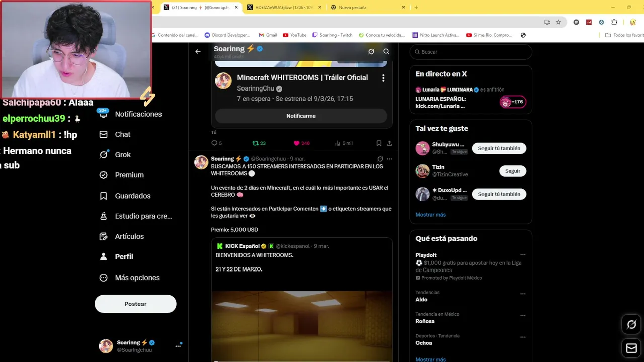Undo the repost showing 23 reposts
Viewport: 644px width, 362px height.
(259, 143)
